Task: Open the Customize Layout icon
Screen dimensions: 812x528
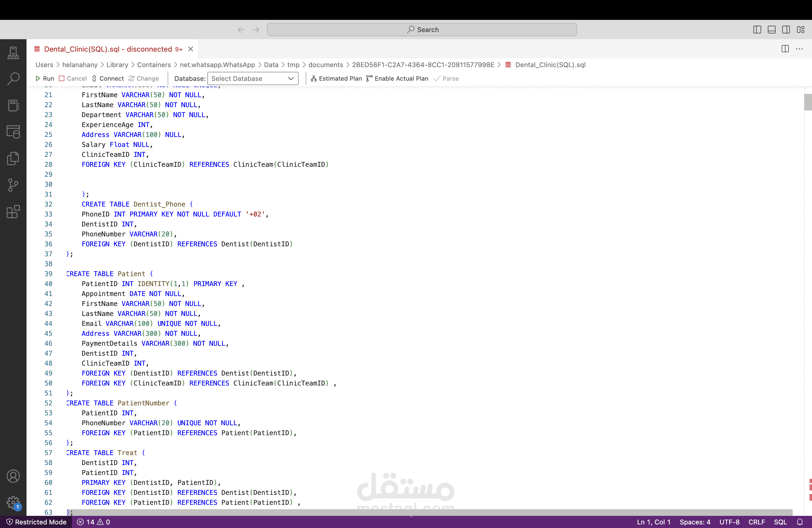Action: [x=800, y=30]
